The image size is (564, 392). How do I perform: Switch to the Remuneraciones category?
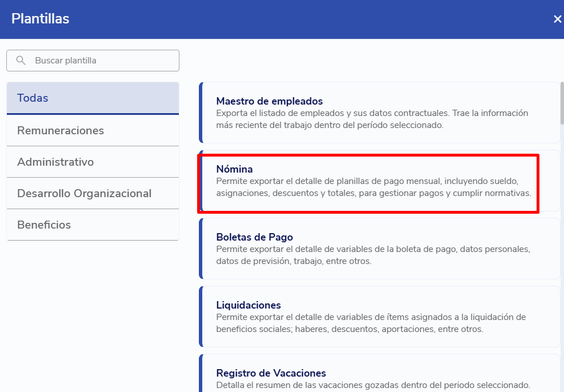pyautogui.click(x=93, y=130)
